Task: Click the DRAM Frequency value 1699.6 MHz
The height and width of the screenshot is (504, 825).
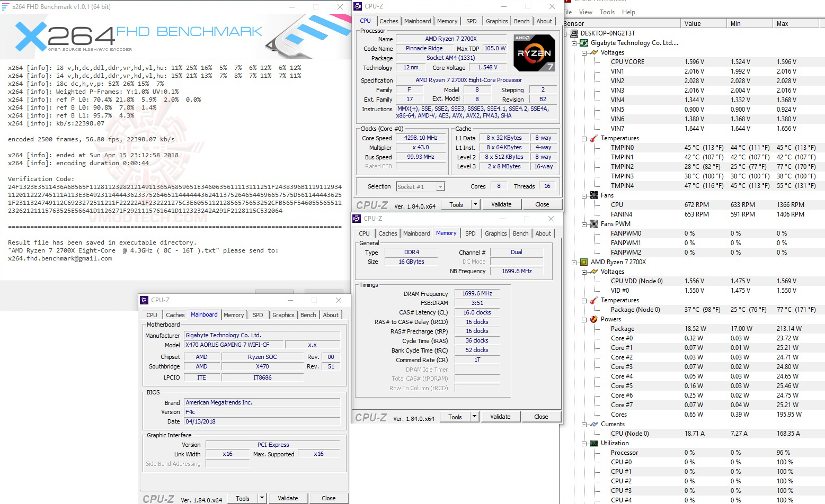Action: [x=477, y=293]
